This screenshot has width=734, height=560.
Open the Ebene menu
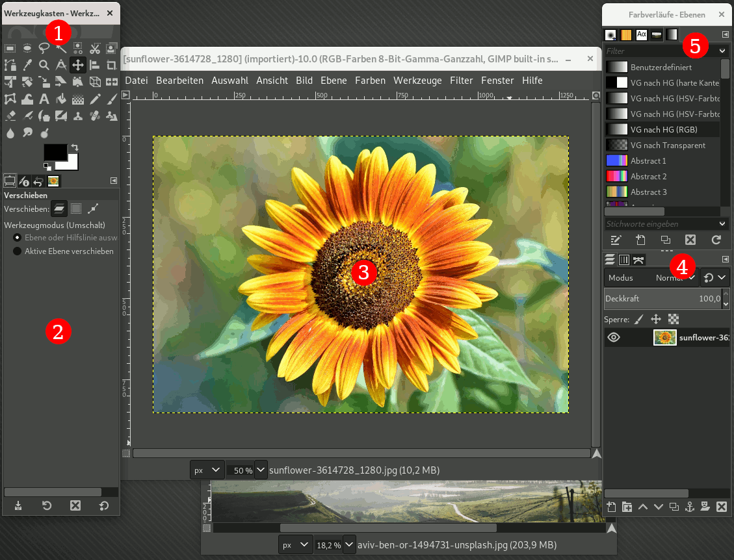pos(334,81)
